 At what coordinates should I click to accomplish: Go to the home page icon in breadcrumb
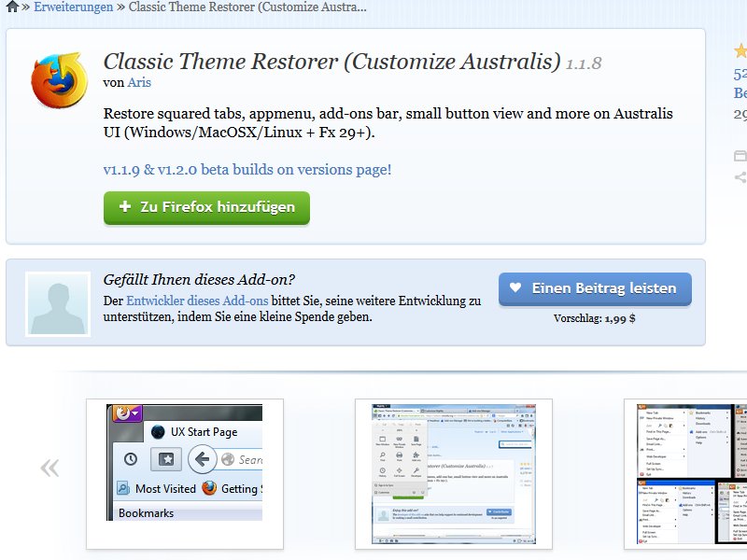click(12, 7)
